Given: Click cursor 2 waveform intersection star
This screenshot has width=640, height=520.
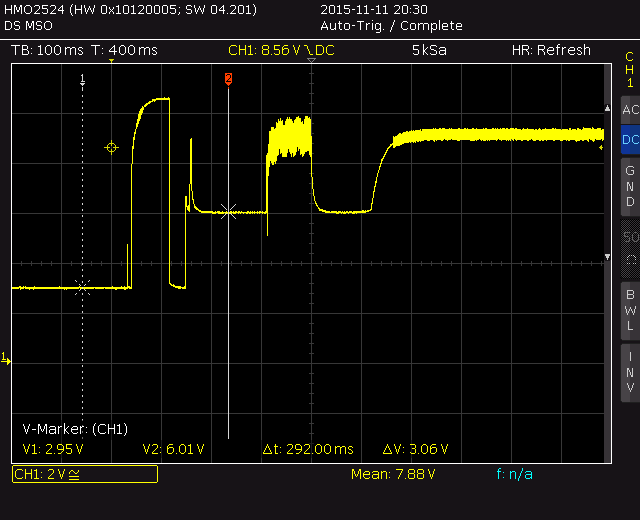Looking at the screenshot, I should click(229, 212).
